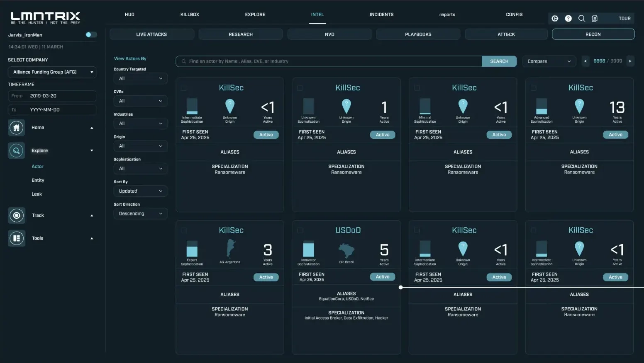Expand the Tools menu arrow
Viewport: 644px width, 363px height.
92,238
